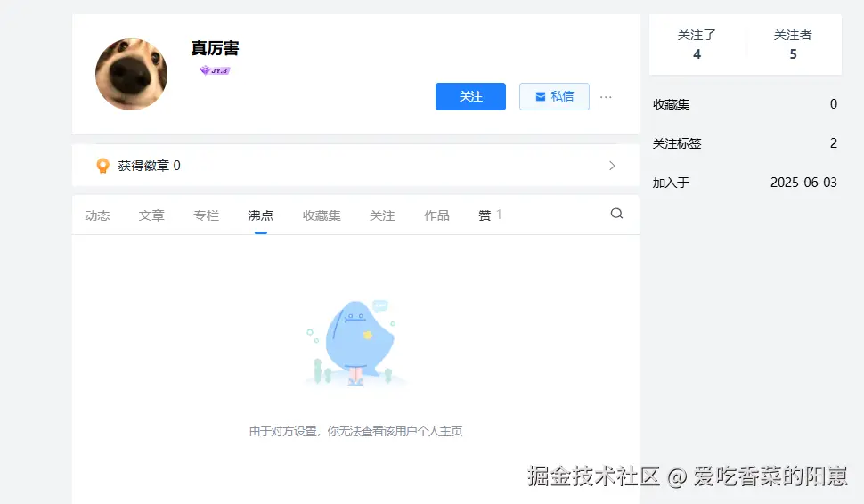Open the 关注 tab in profile navigation
This screenshot has width=864, height=504.
[x=382, y=215]
